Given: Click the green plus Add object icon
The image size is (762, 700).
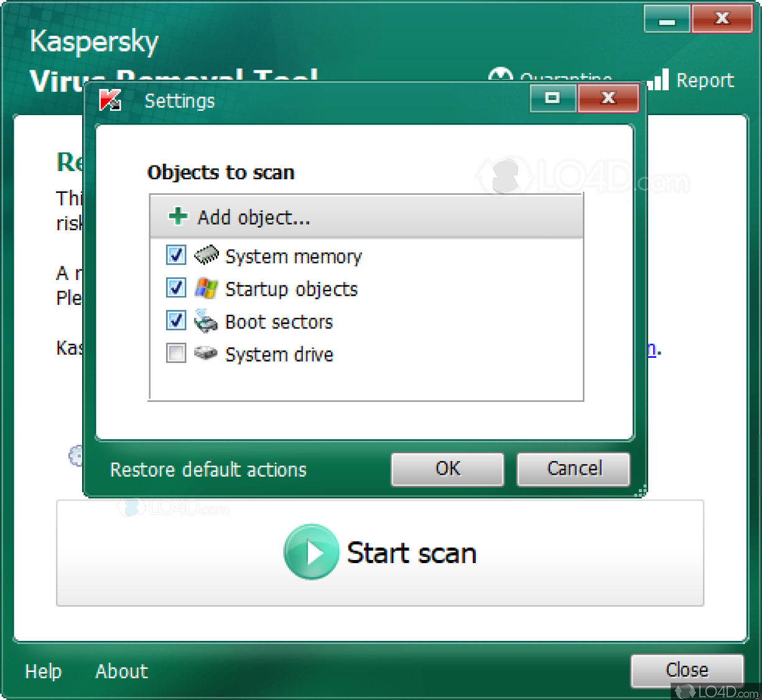Looking at the screenshot, I should (178, 217).
